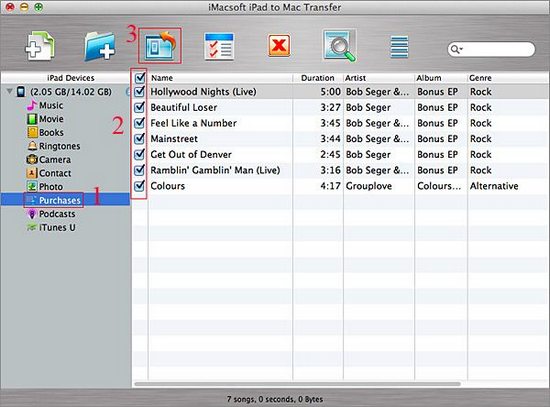Click the search magnifier dropdown in search box

coord(456,49)
